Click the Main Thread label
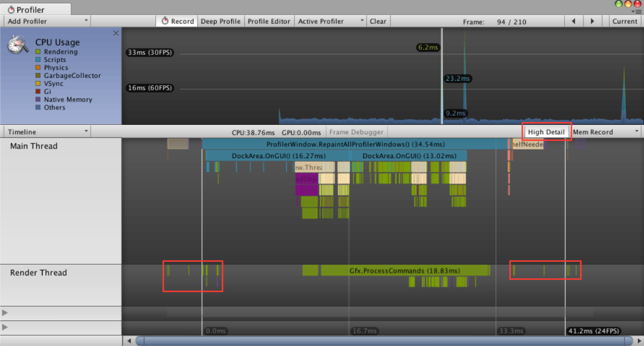 34,146
